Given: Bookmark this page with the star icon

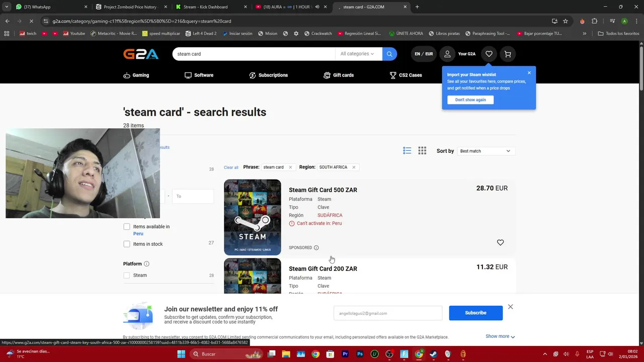Looking at the screenshot, I should (566, 21).
